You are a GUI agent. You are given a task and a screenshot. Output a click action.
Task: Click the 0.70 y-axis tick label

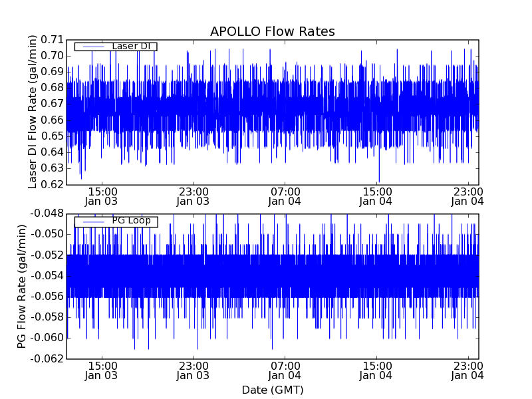pyautogui.click(x=53, y=56)
